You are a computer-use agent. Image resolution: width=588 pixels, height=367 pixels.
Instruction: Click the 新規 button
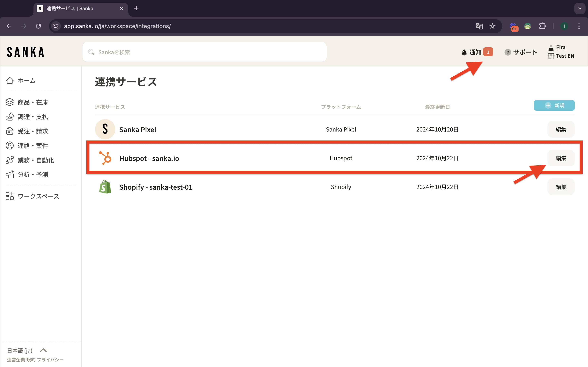554,105
